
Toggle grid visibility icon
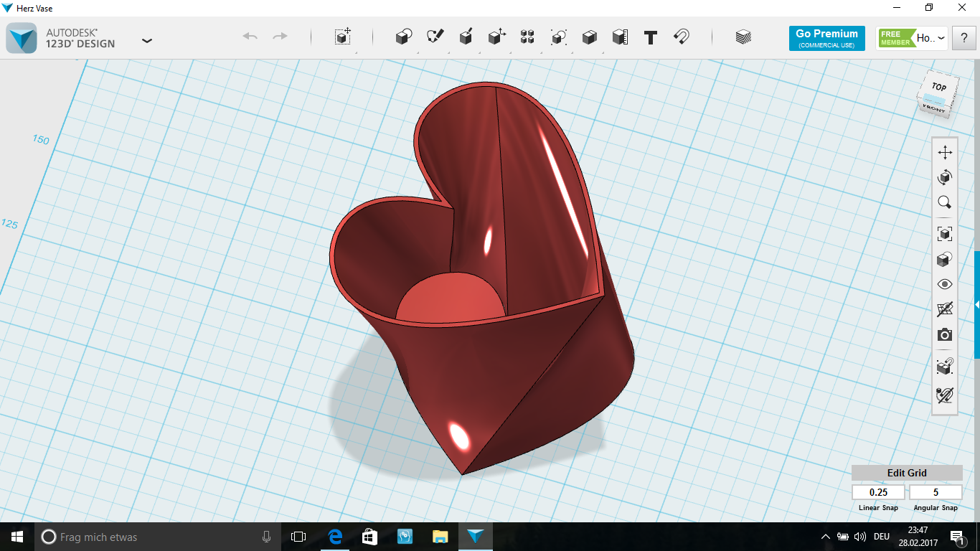(945, 309)
